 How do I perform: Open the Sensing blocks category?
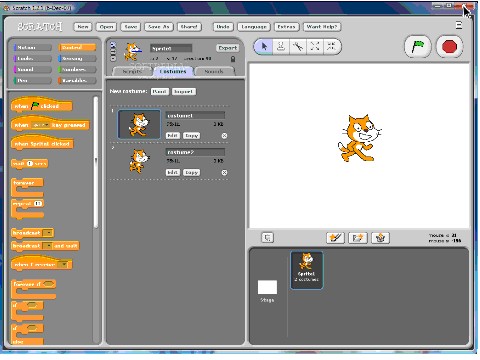point(77,59)
